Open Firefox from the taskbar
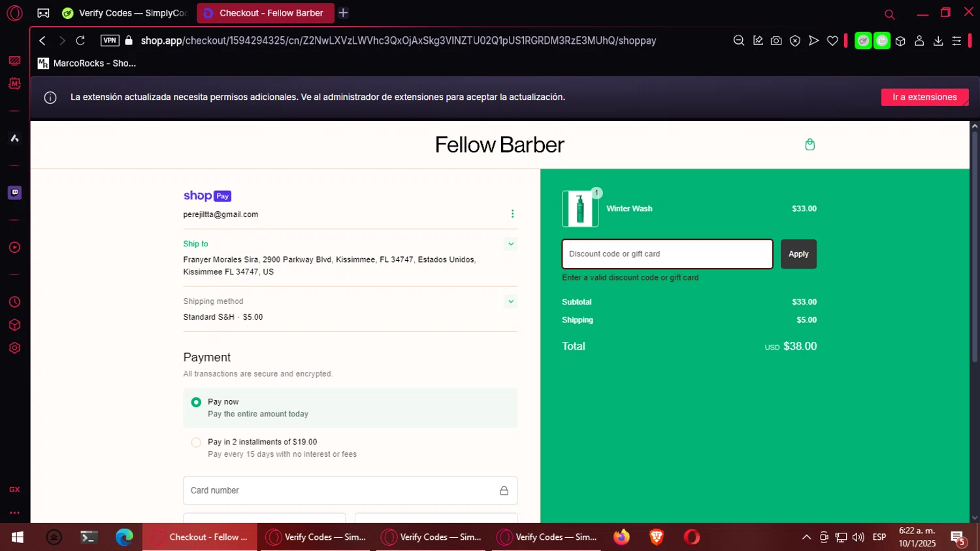980x551 pixels. click(621, 537)
